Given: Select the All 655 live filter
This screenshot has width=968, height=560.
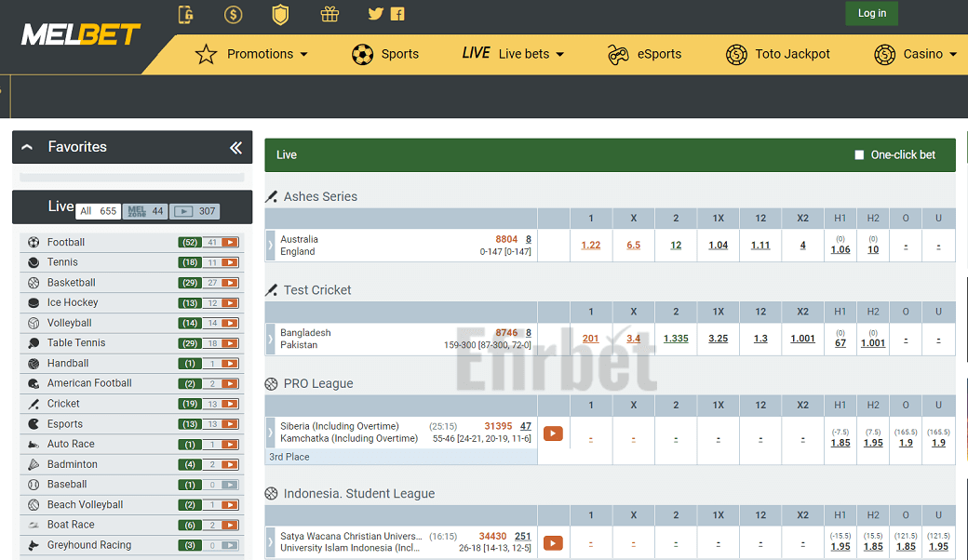Looking at the screenshot, I should [x=98, y=211].
